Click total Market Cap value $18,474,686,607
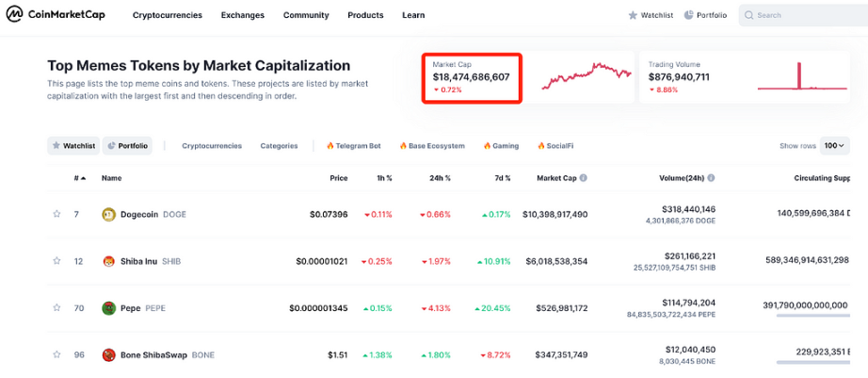This screenshot has width=868, height=378. coord(471,77)
